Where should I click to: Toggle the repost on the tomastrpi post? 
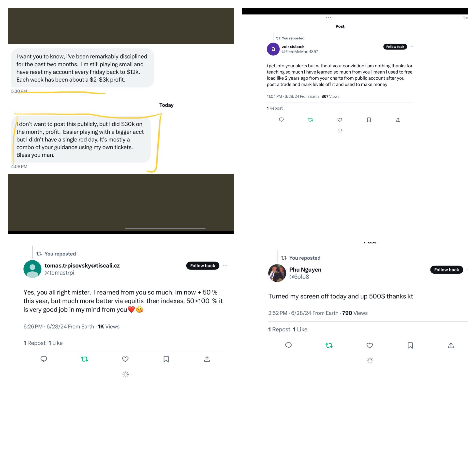click(x=85, y=359)
